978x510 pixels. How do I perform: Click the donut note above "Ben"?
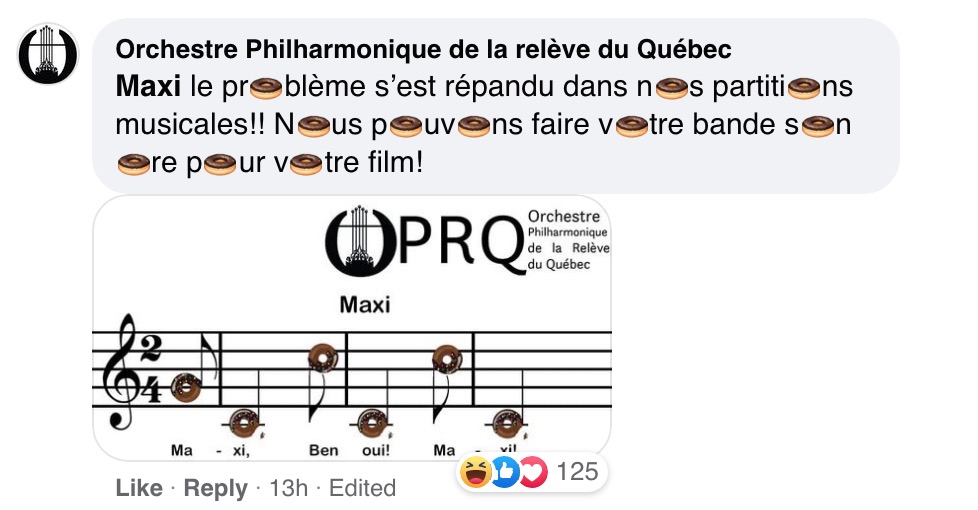323,358
